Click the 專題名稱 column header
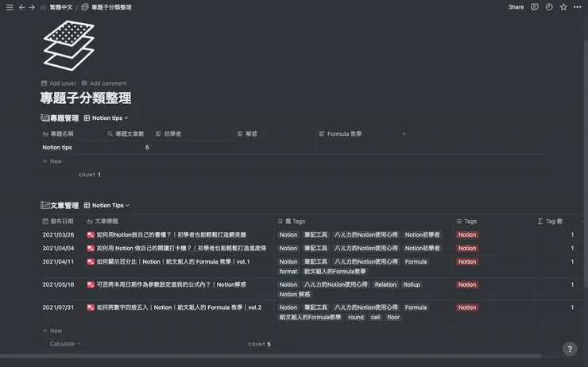This screenshot has width=588, height=367. pos(58,133)
